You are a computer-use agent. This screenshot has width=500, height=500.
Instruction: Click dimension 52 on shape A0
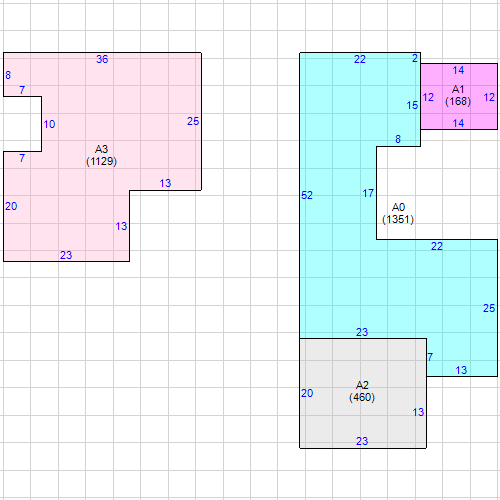(x=307, y=195)
